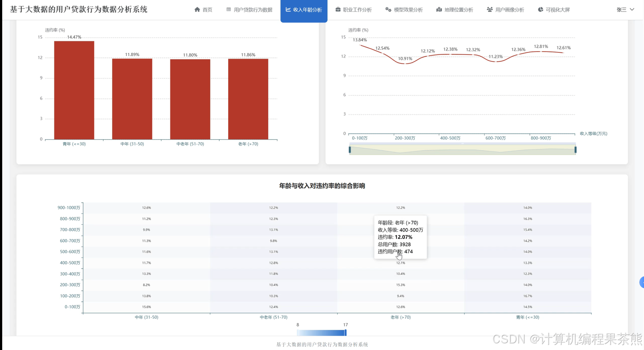Click the footer text 基于大数据的用户贷款行为数据分析系统
Viewport: 644px width, 350px height.
pos(322,344)
